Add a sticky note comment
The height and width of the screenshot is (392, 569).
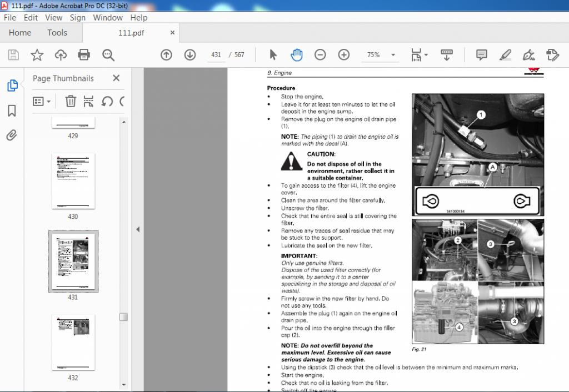click(x=482, y=55)
